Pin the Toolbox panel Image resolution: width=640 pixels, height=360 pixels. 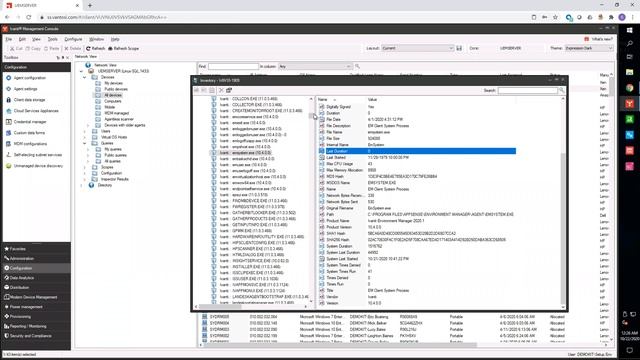click(62, 58)
